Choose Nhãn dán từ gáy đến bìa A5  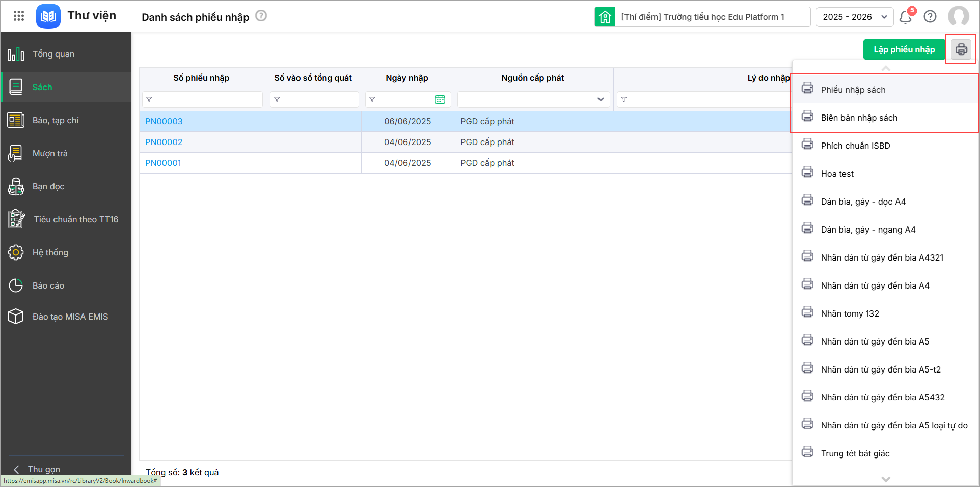tap(885, 341)
